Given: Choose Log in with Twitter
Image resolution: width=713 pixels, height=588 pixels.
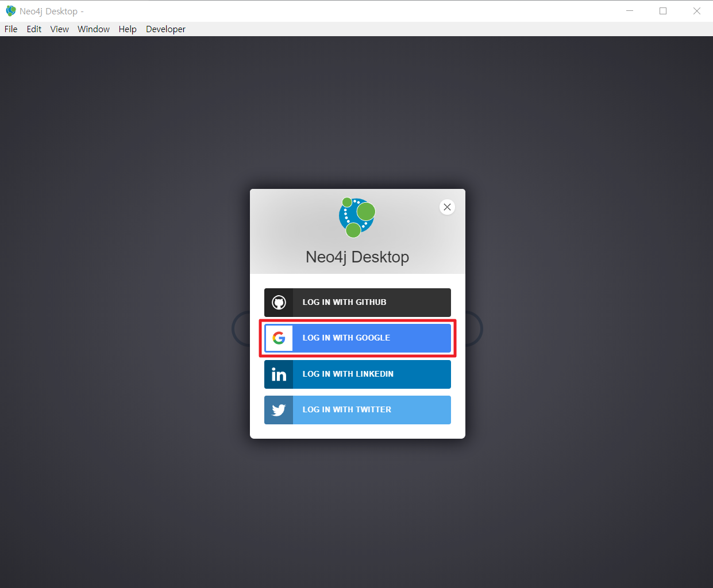Looking at the screenshot, I should click(x=357, y=410).
